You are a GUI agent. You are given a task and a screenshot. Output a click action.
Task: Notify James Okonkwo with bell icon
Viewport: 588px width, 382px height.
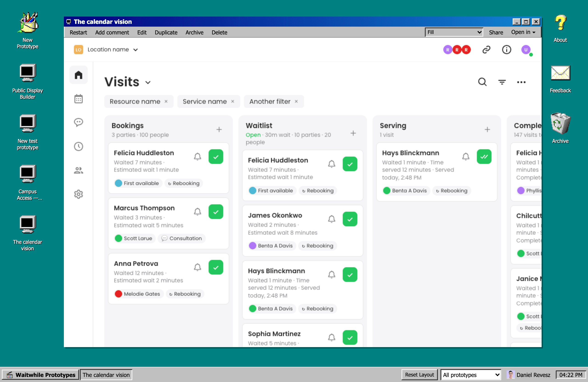331,219
